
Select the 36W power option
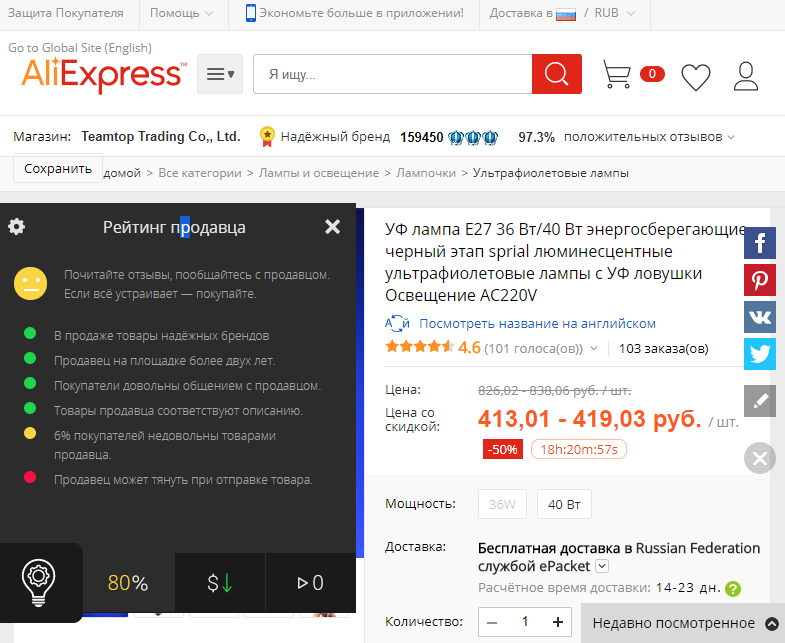[x=502, y=504]
